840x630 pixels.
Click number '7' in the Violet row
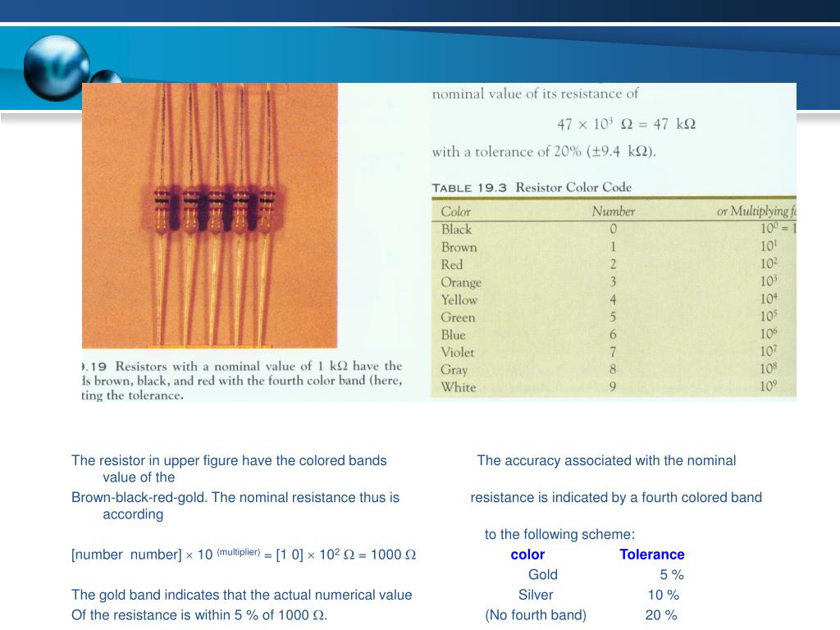[x=613, y=353]
